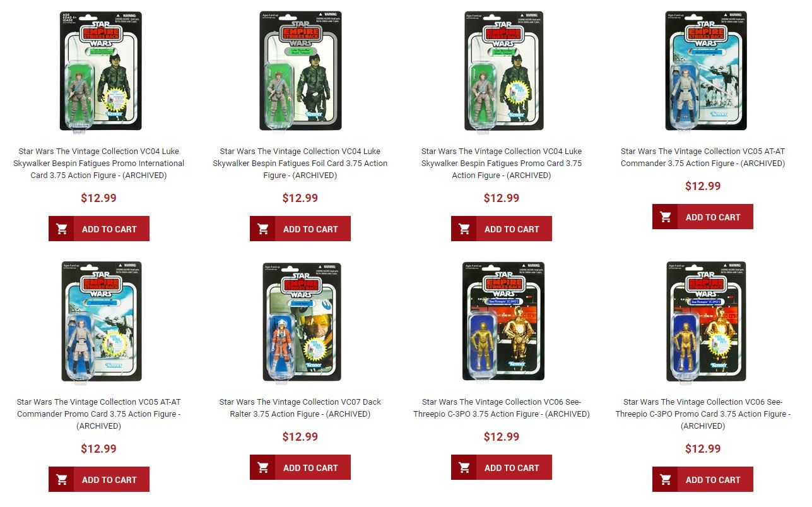Click cart icon under Luke Bespin Promo Card
This screenshot has width=812, height=507.
(464, 229)
